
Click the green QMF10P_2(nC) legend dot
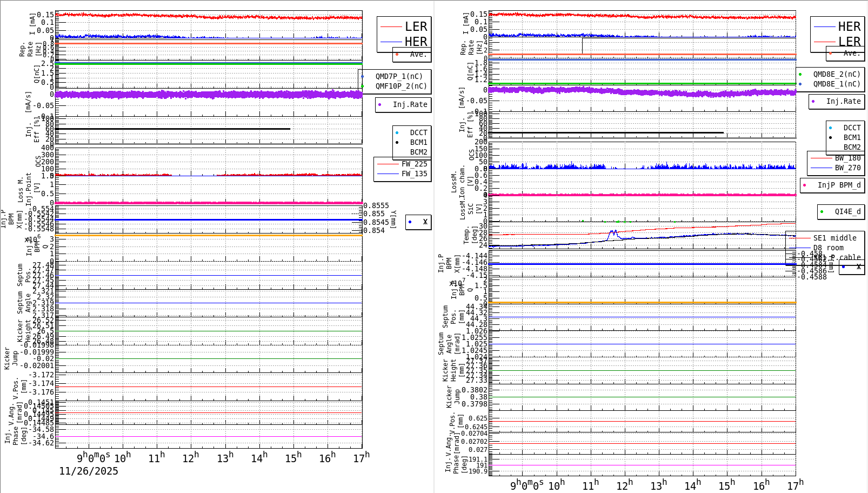(362, 85)
